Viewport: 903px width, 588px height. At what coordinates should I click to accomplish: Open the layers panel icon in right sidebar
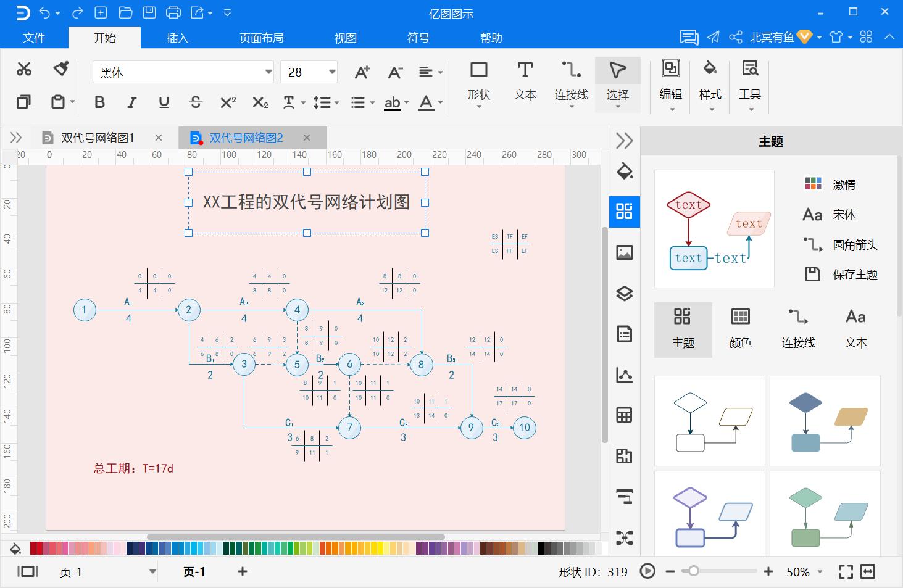click(624, 294)
